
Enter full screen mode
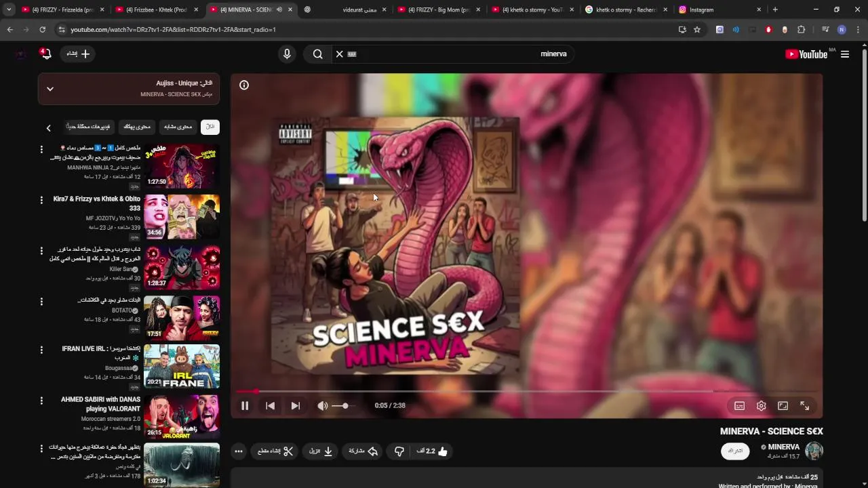pos(804,406)
